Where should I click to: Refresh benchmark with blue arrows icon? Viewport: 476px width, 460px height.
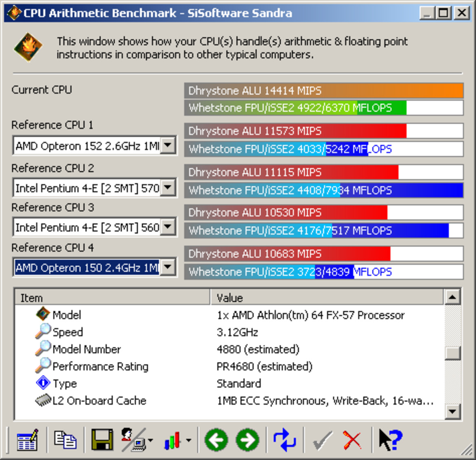click(284, 440)
